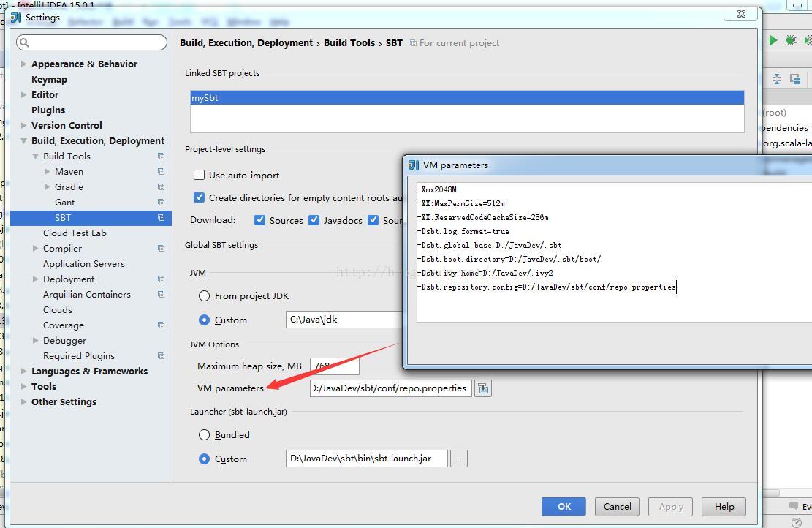
Task: Click the expand icon next to VM parameters field
Action: point(483,388)
